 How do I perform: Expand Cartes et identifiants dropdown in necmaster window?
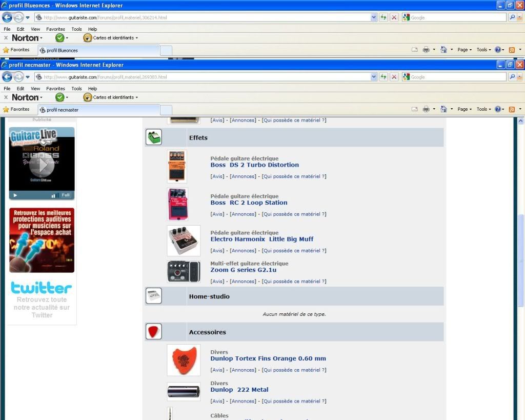[x=112, y=97]
